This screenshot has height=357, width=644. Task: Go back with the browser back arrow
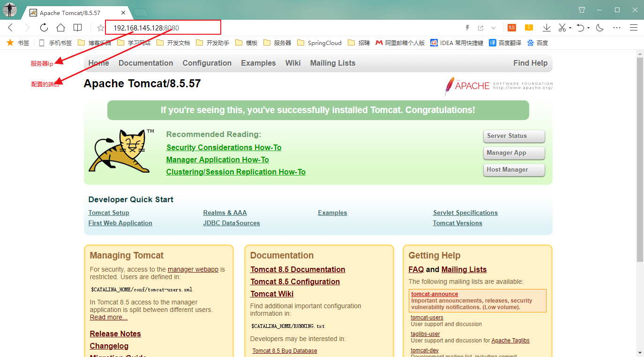(x=10, y=28)
